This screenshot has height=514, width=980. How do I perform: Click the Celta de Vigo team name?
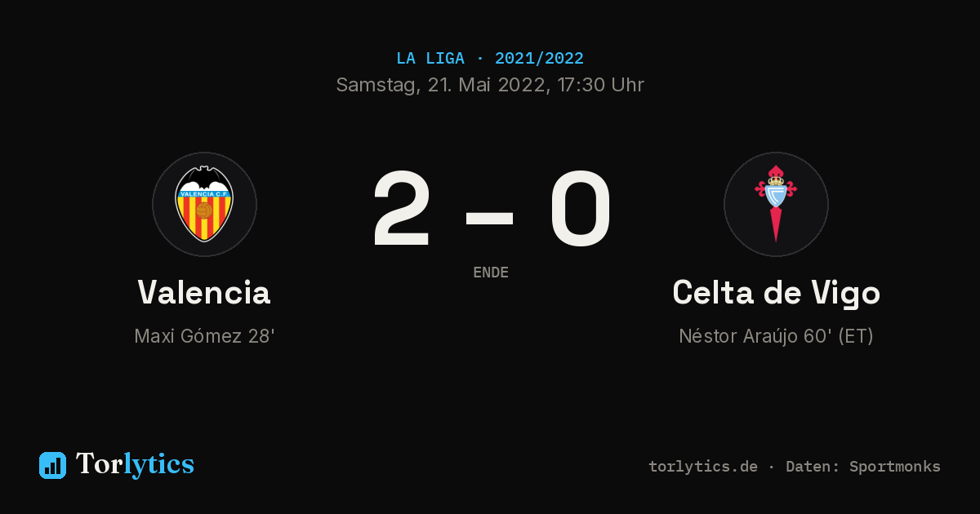(x=776, y=292)
